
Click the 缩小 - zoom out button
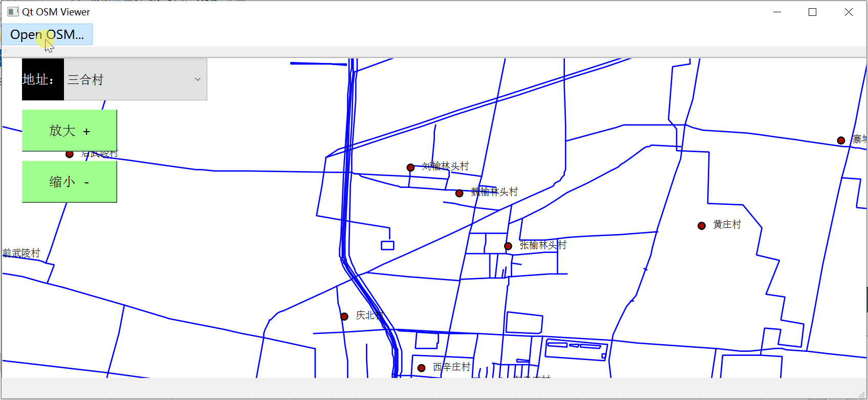coord(70,182)
